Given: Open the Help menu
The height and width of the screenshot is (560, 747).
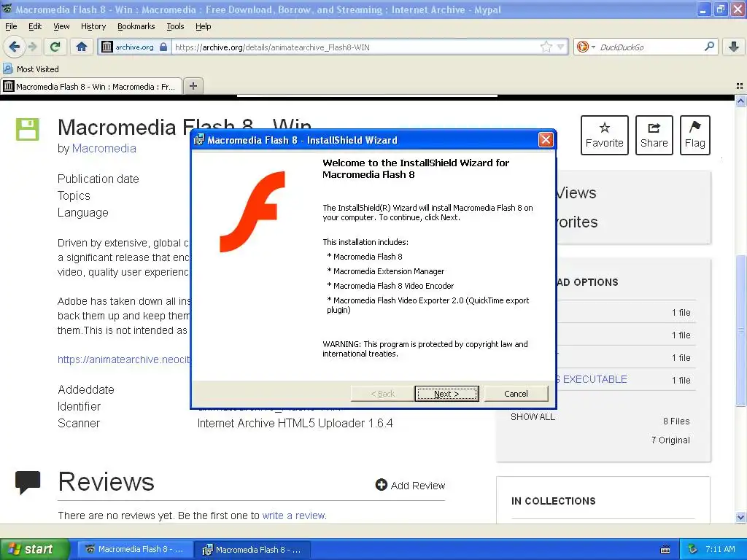Looking at the screenshot, I should pos(203,26).
